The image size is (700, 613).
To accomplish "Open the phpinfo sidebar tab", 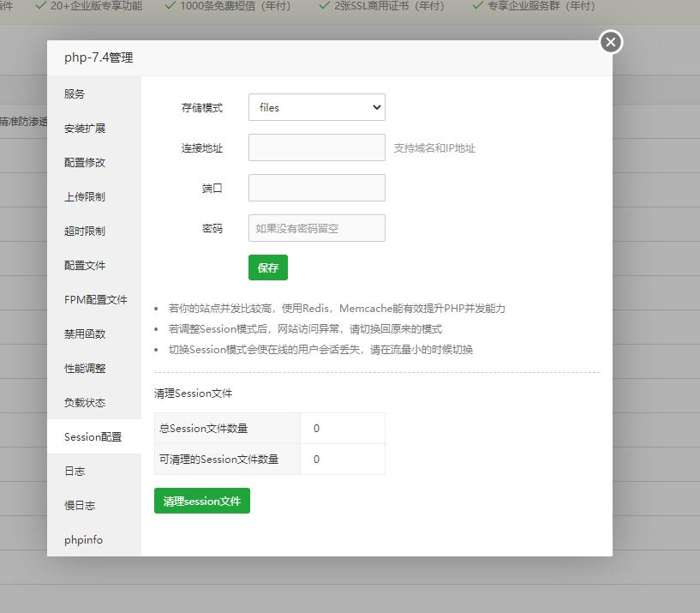I will click(x=93, y=540).
